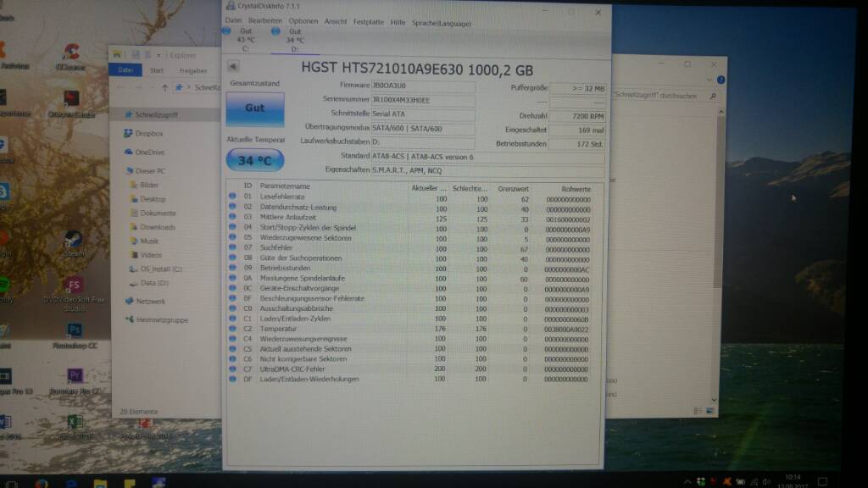Viewport: 868px width, 488px height.
Task: Open the Sprache(Language) menu
Action: tap(442, 23)
